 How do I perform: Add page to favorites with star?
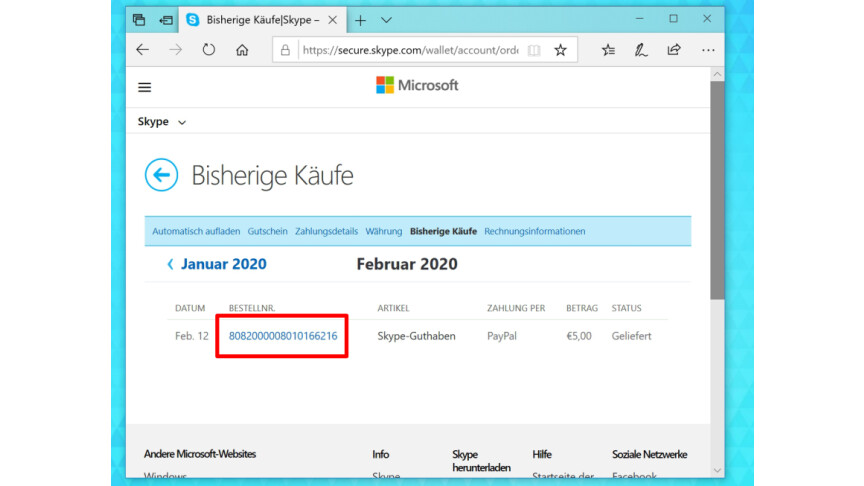point(560,50)
